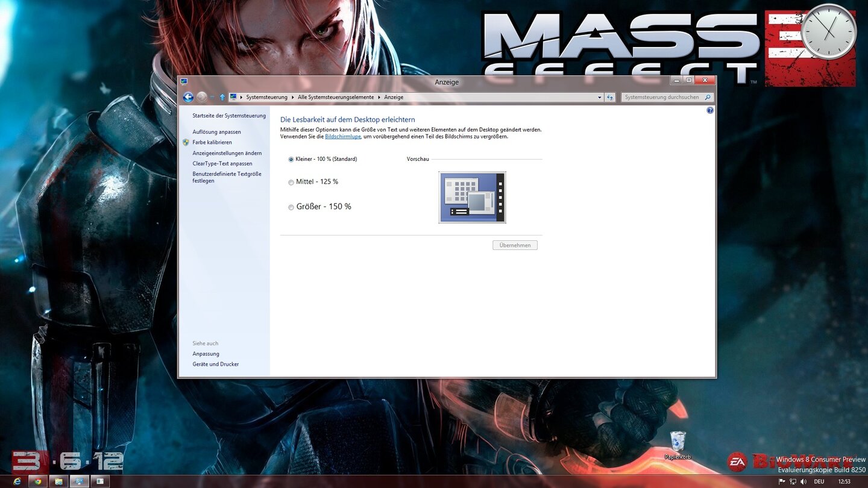This screenshot has height=488, width=868.
Task: Open help with blue question mark
Action: click(709, 111)
